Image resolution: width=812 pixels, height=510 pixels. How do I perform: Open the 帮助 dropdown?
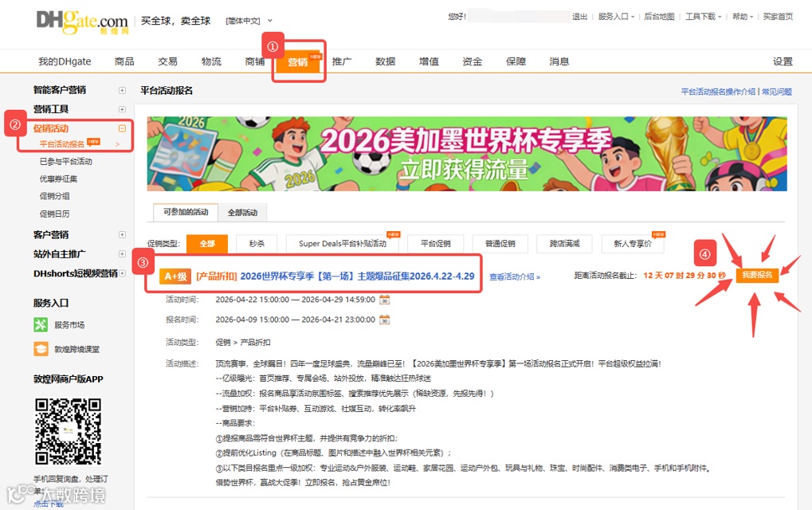[742, 17]
